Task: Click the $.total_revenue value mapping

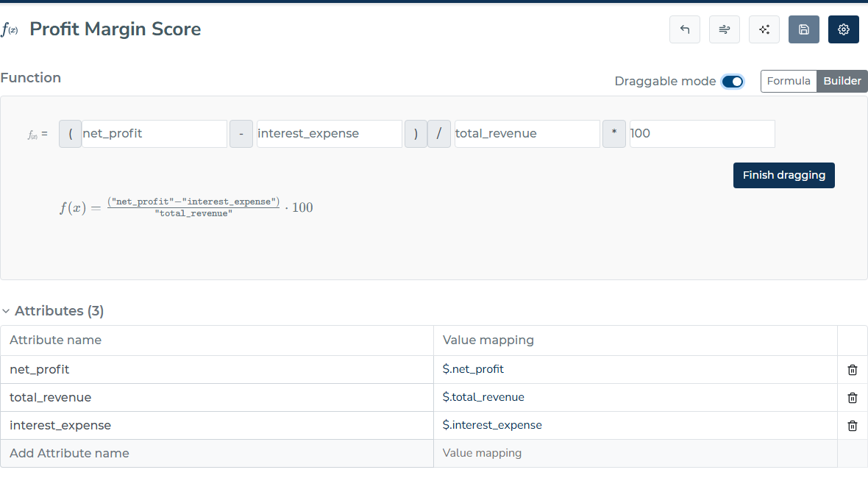Action: [x=636, y=397]
